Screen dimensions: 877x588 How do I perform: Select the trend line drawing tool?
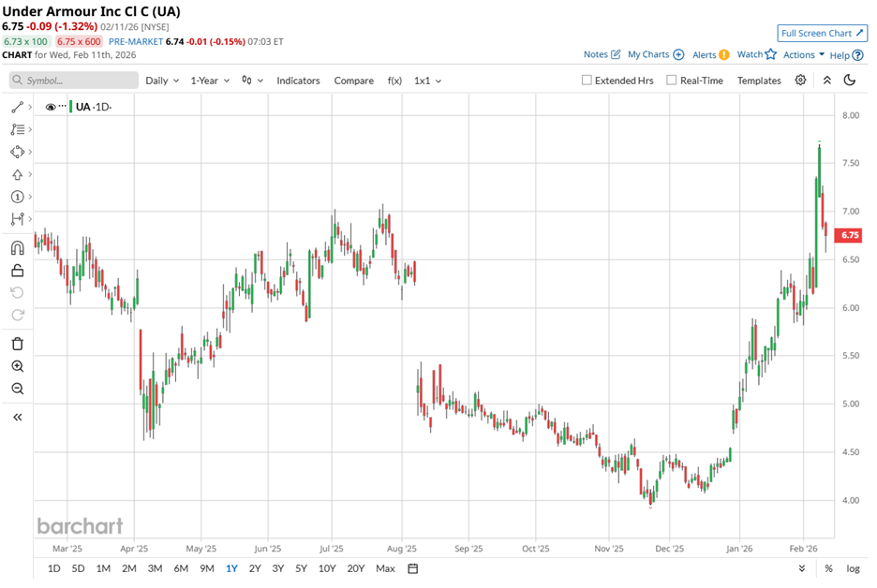19,107
